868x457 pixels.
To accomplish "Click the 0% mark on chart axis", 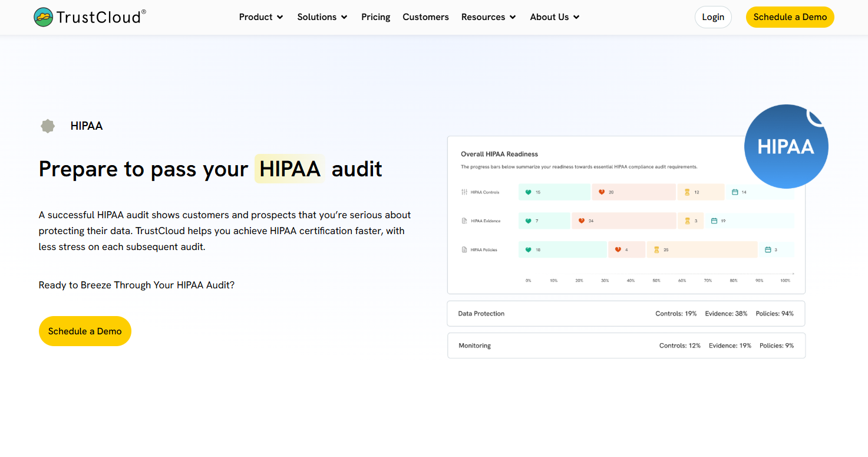I will [529, 281].
